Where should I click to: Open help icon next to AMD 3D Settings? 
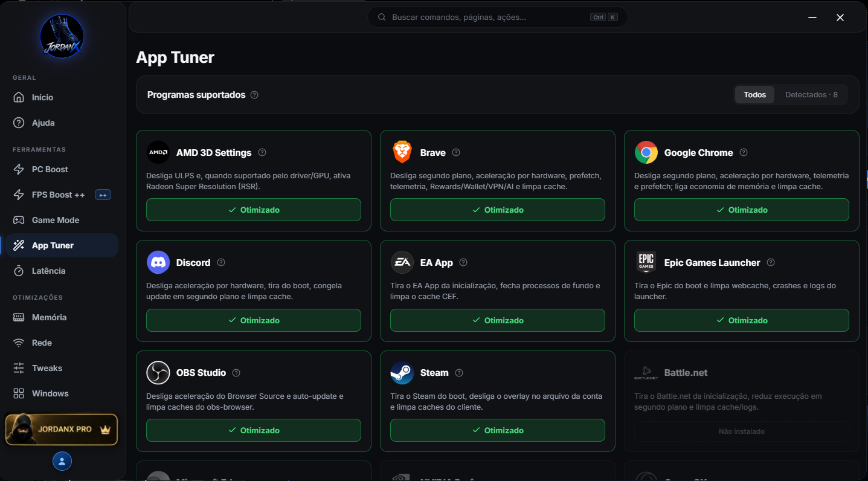262,152
